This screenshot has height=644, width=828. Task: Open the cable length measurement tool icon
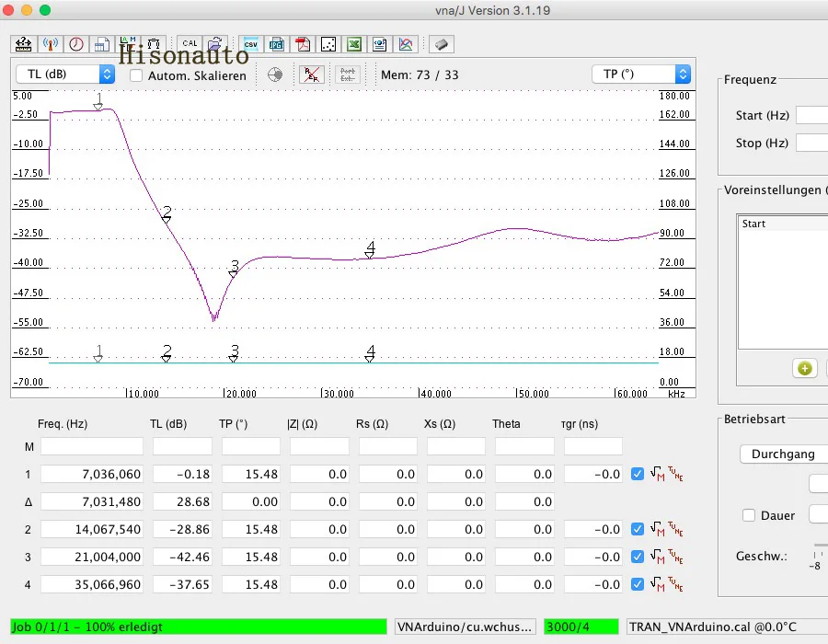23,44
